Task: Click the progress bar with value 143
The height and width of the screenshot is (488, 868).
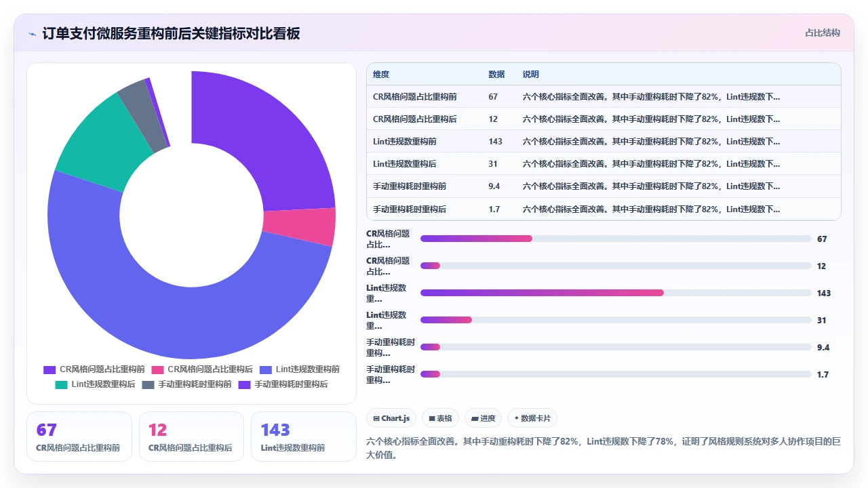Action: [616, 293]
